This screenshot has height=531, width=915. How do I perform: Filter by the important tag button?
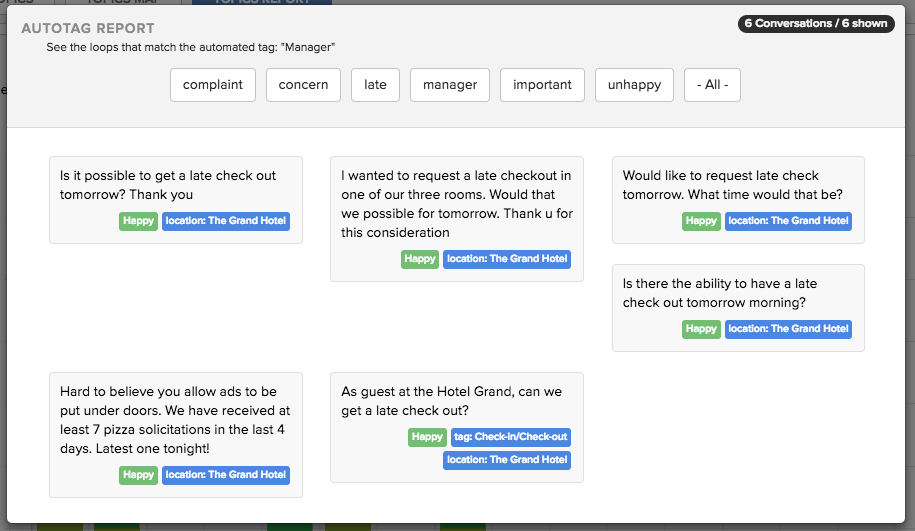click(x=542, y=85)
